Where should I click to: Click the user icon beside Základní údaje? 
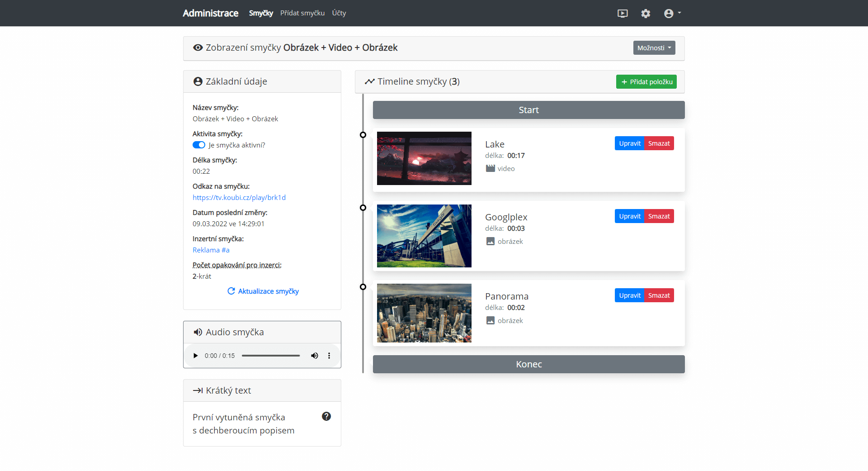pos(198,81)
